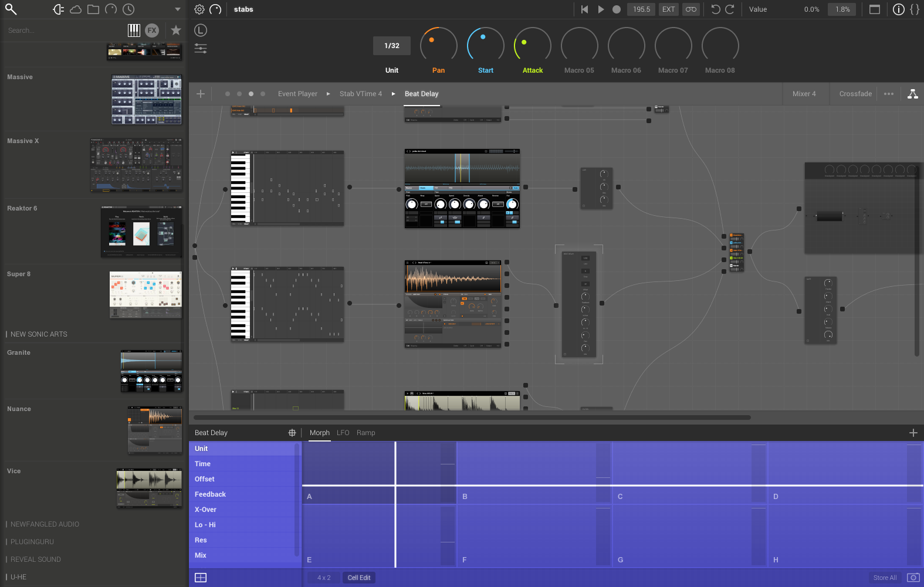
Task: Click the Cell Edit button
Action: pos(358,578)
